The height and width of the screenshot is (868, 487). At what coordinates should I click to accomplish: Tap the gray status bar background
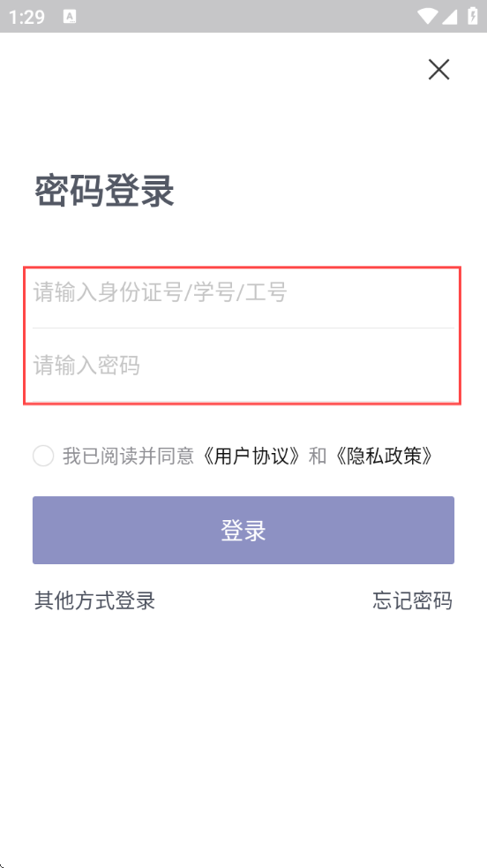[x=243, y=16]
